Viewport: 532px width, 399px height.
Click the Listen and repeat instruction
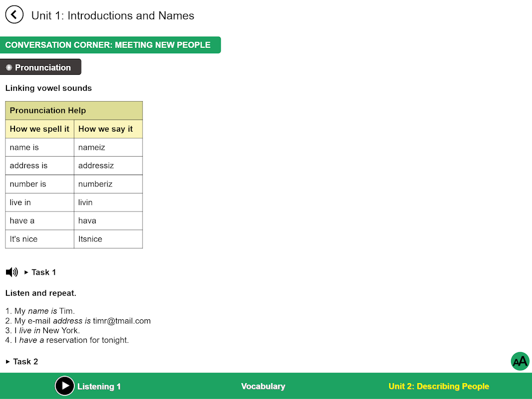click(41, 293)
